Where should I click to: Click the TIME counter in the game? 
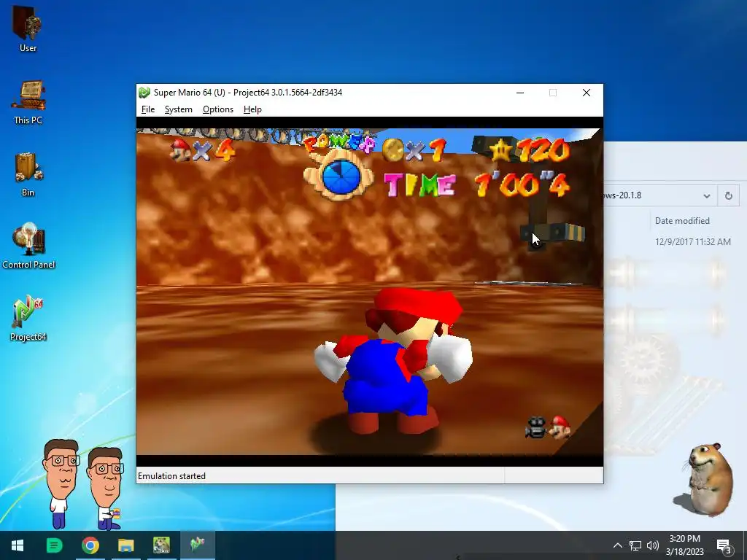pos(476,184)
